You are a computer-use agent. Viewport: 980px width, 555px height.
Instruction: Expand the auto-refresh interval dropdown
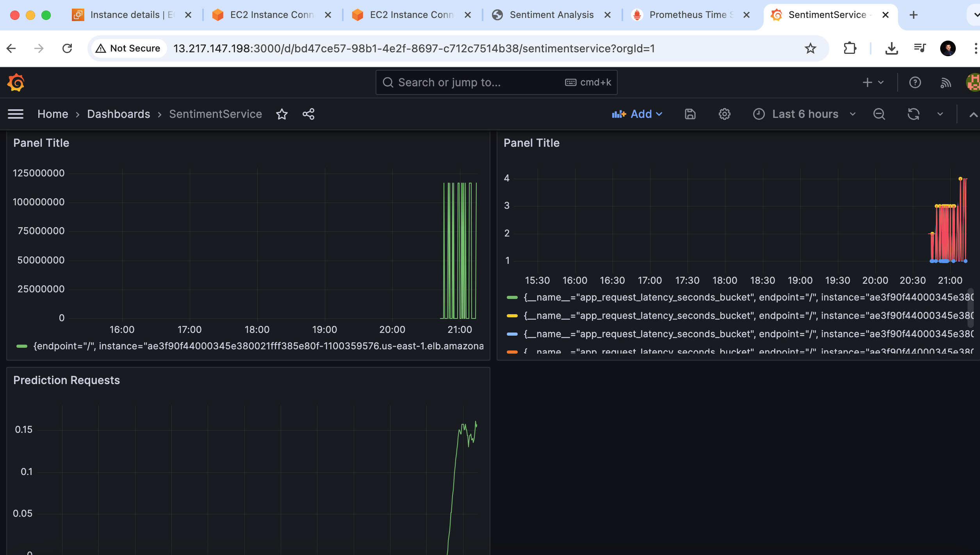point(940,114)
